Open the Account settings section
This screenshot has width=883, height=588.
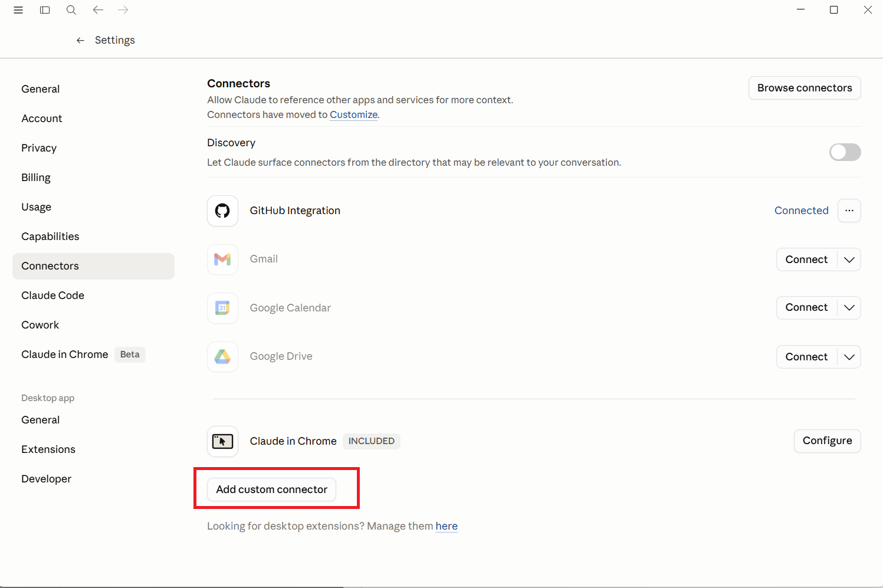(x=93, y=119)
